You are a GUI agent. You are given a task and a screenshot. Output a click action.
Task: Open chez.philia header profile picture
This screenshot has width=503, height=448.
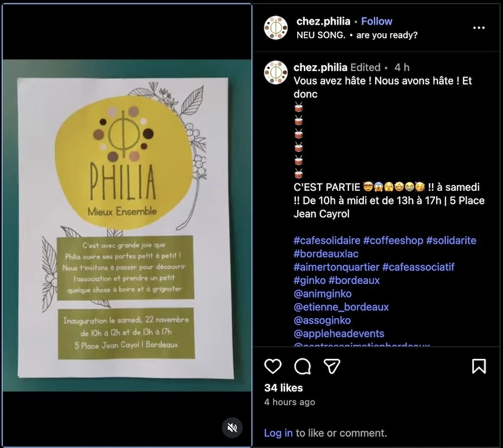[276, 28]
